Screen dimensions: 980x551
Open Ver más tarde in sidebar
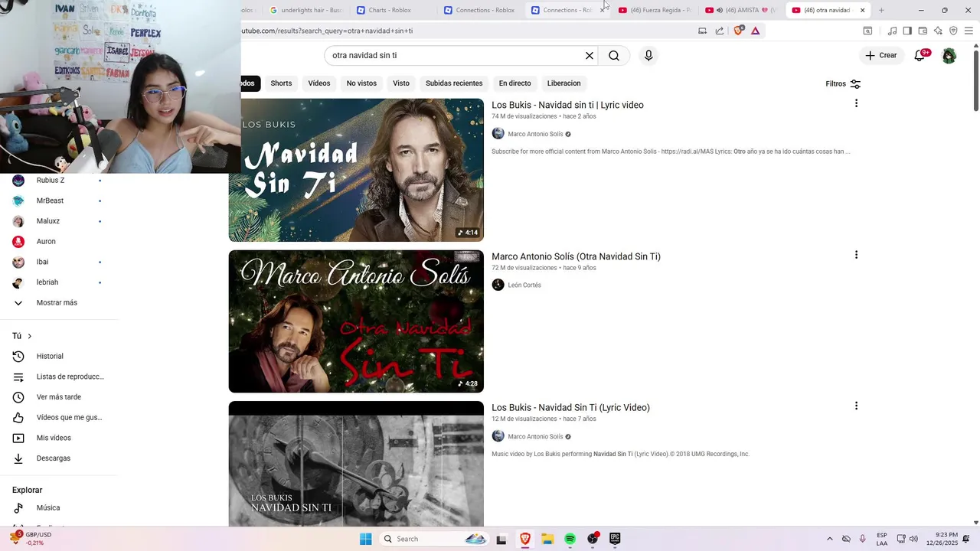(59, 397)
